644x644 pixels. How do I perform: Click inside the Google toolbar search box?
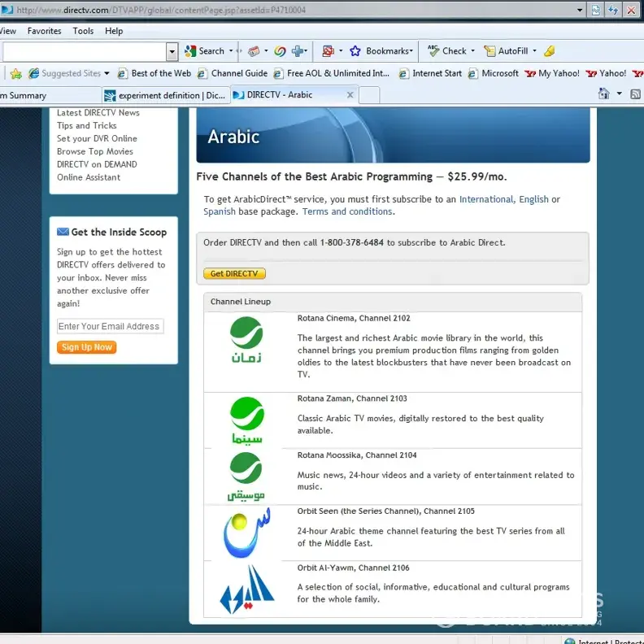click(85, 51)
